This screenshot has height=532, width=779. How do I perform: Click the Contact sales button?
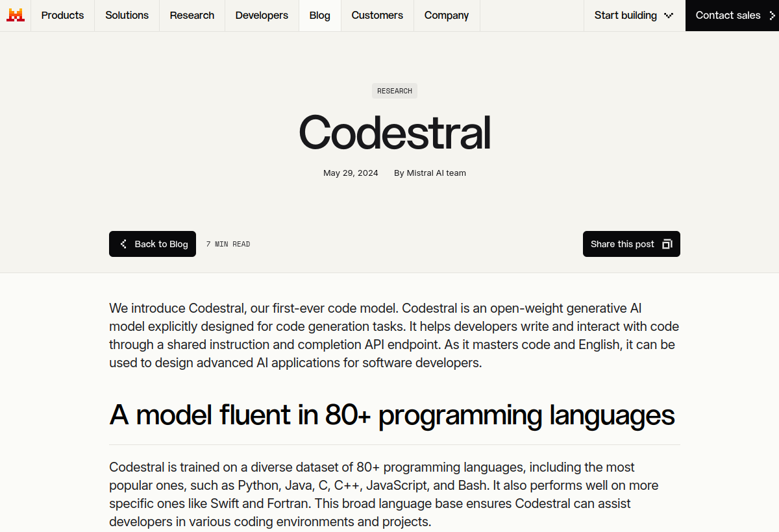click(x=732, y=16)
